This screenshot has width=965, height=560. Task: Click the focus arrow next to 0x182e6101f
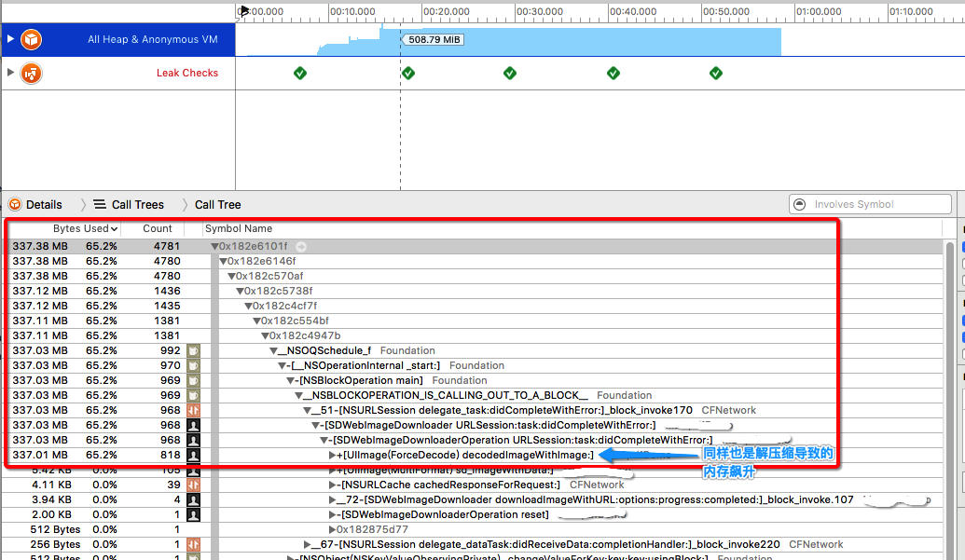[x=301, y=247]
